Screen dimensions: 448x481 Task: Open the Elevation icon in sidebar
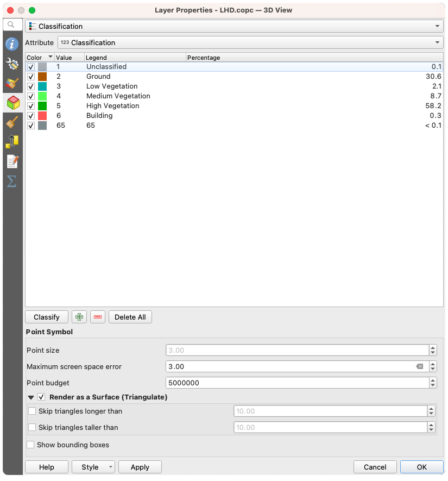point(11,142)
